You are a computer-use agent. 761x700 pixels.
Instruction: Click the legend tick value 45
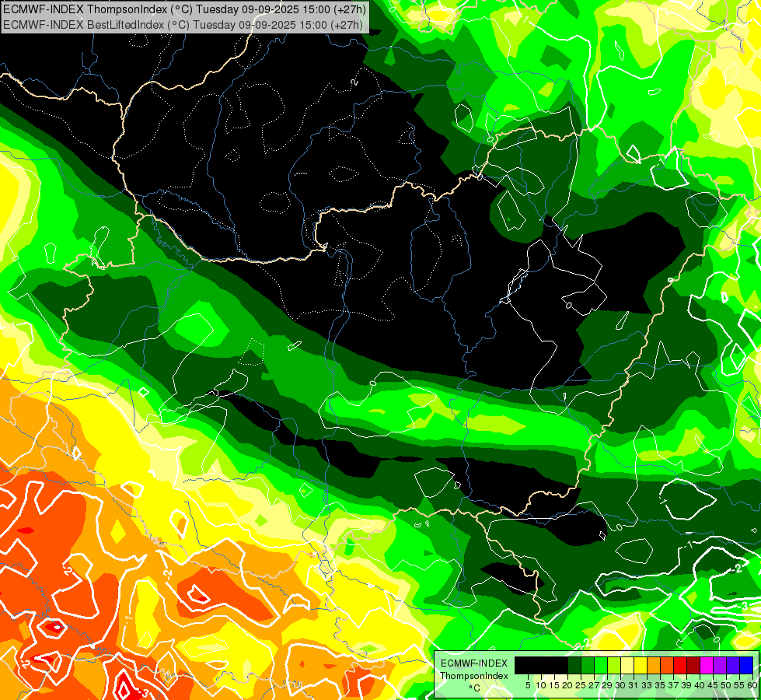tap(713, 685)
